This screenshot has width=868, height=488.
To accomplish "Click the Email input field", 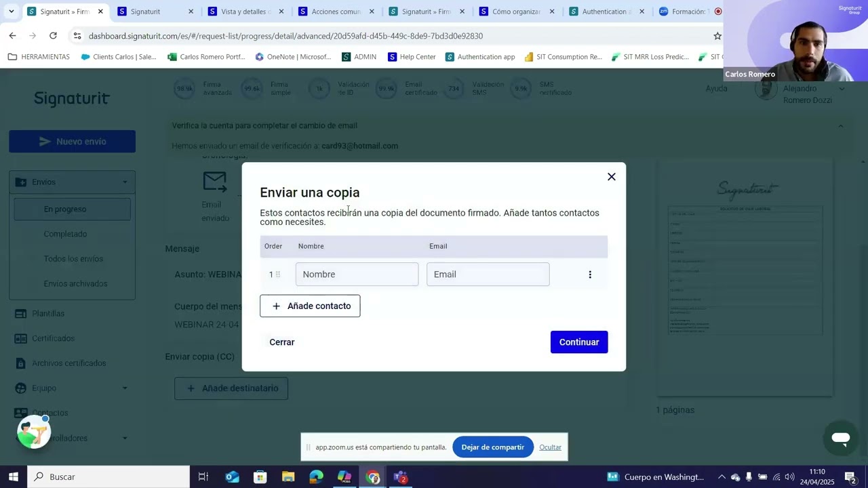I will (488, 274).
